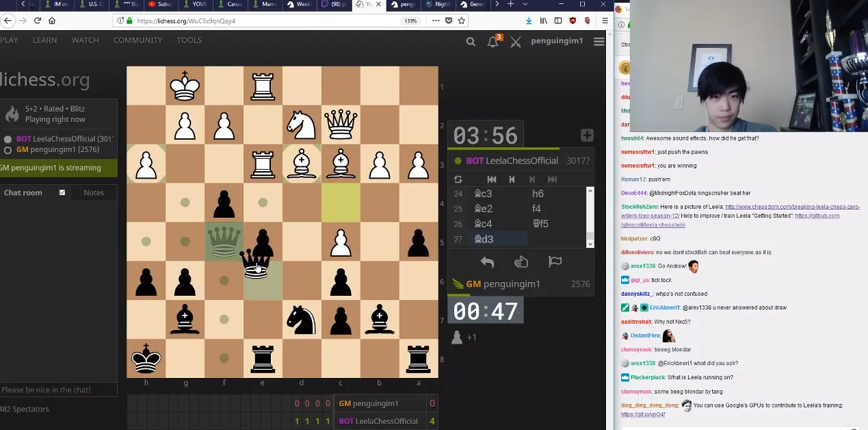Resign using the flag icon
868x430 pixels.
pos(555,262)
